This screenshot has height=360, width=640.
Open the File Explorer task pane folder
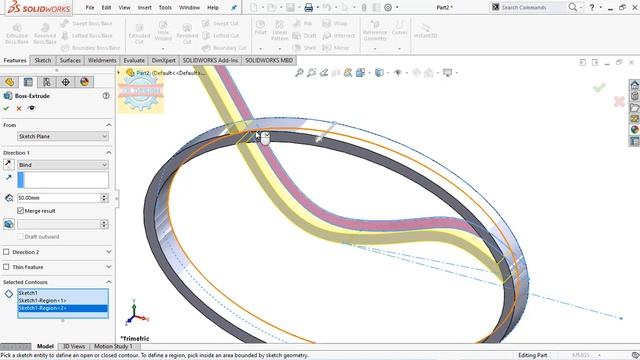[x=634, y=108]
